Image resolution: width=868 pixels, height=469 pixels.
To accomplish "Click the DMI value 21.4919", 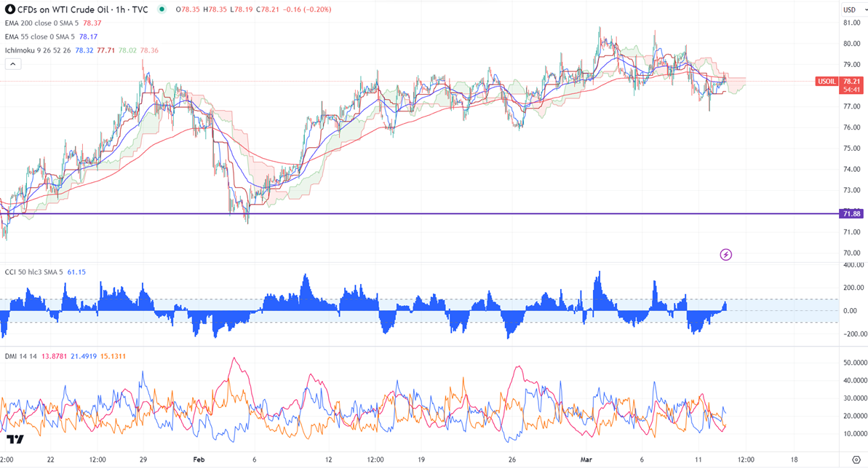I will tap(84, 356).
